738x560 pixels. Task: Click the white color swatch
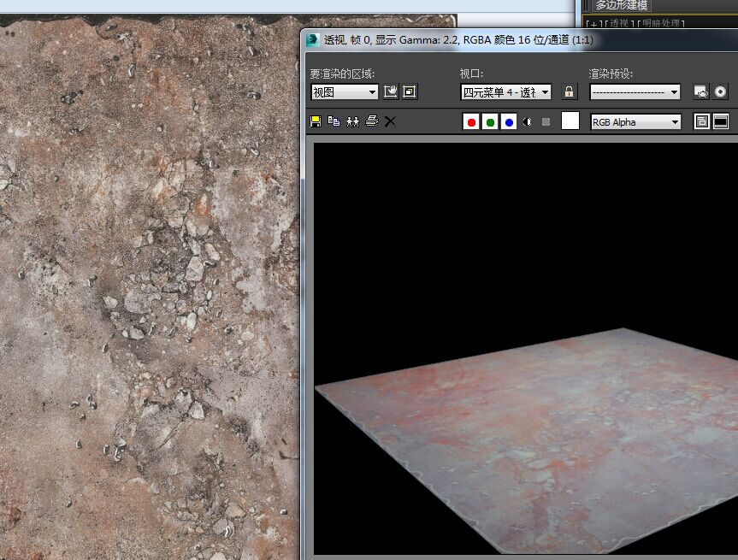(x=570, y=121)
